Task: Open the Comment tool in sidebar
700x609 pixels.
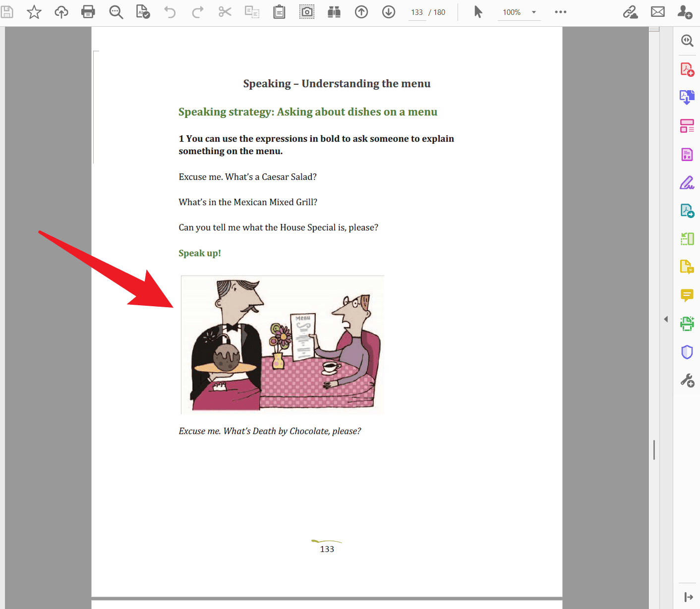Action: (x=687, y=295)
